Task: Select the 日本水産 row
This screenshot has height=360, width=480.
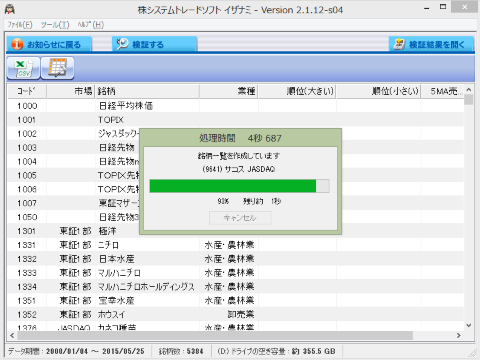Action: click(x=235, y=259)
